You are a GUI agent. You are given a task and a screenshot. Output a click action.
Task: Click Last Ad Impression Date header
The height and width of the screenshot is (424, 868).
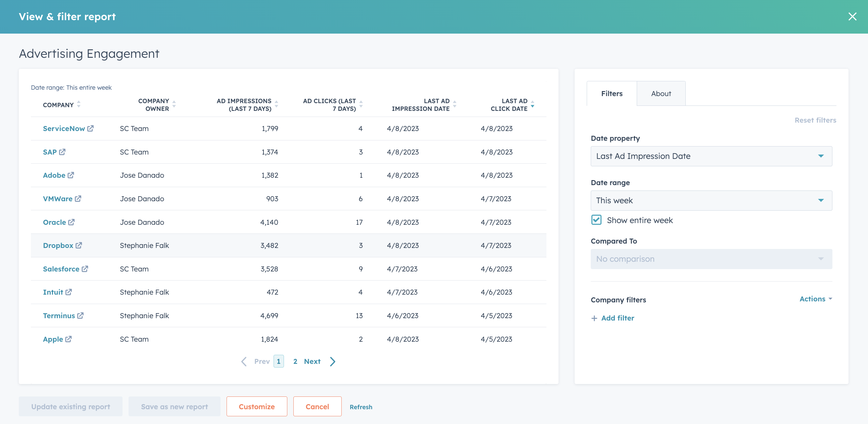click(x=421, y=104)
